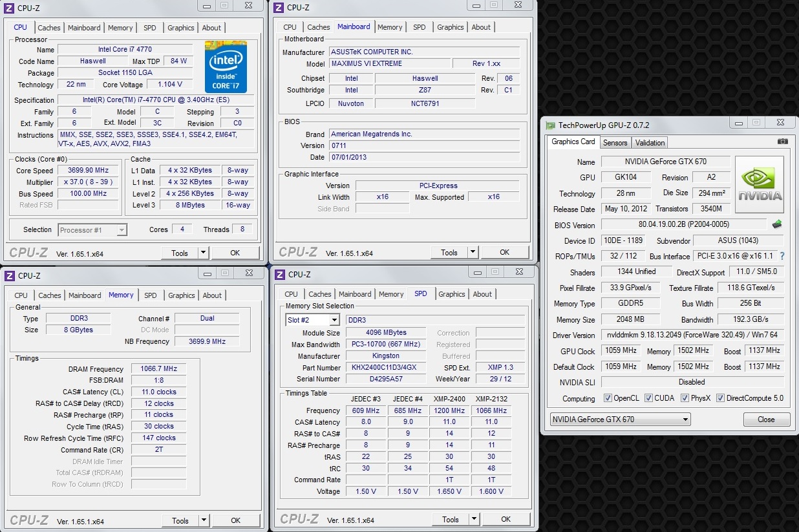Open Caches tab in CPU window

point(49,28)
